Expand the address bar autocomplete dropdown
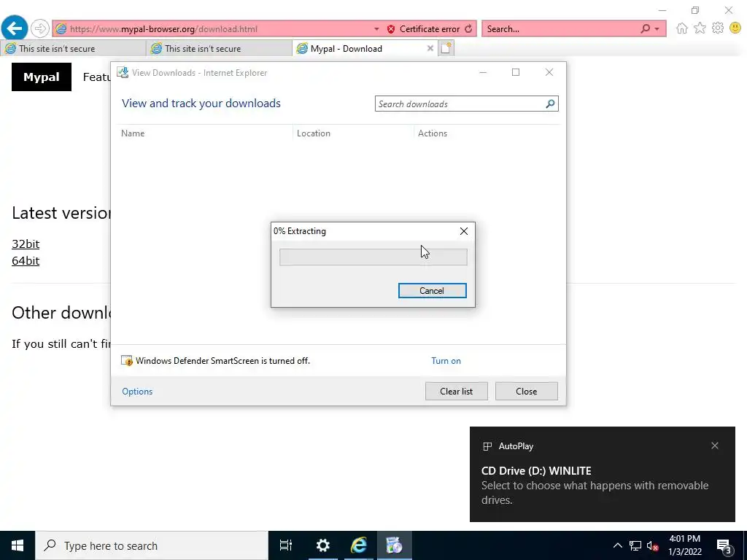 tap(376, 29)
